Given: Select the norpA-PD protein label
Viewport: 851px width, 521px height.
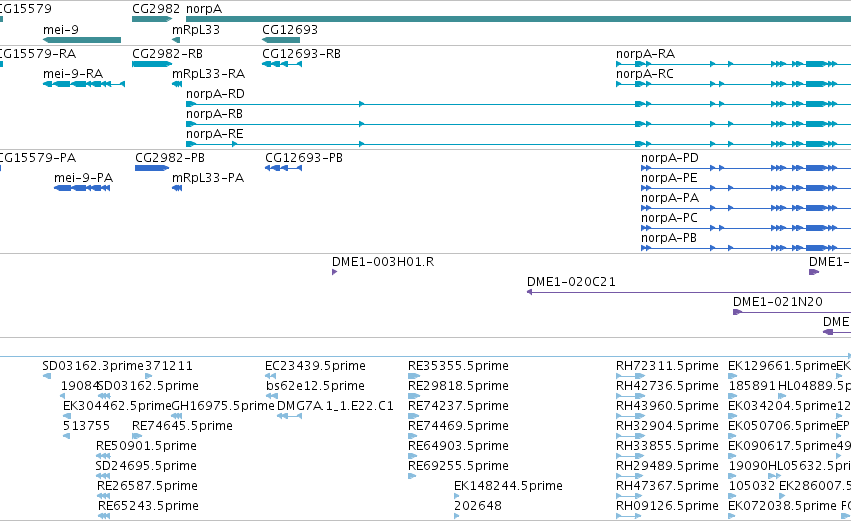Looking at the screenshot, I should tap(670, 158).
